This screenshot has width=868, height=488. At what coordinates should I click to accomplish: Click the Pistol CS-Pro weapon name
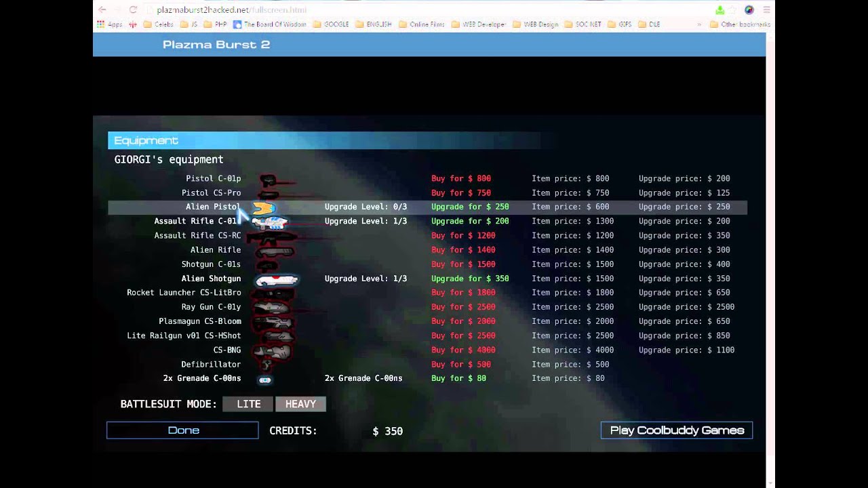click(x=211, y=193)
